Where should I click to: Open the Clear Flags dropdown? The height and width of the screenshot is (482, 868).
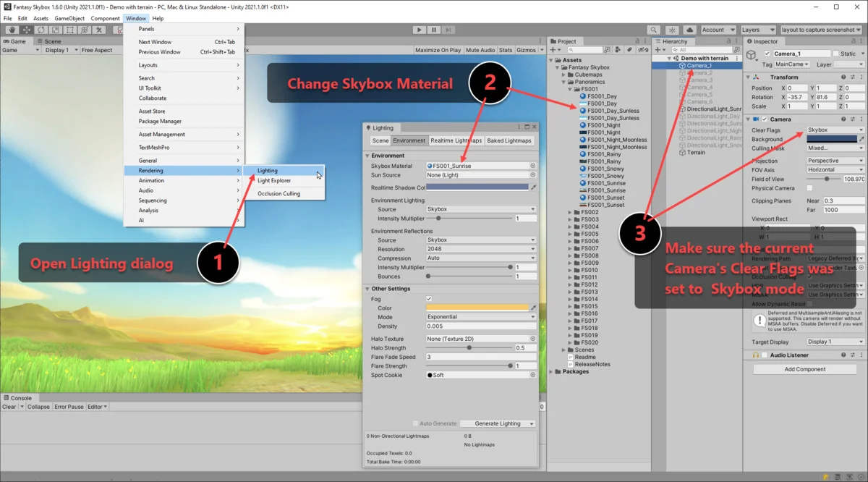click(835, 130)
